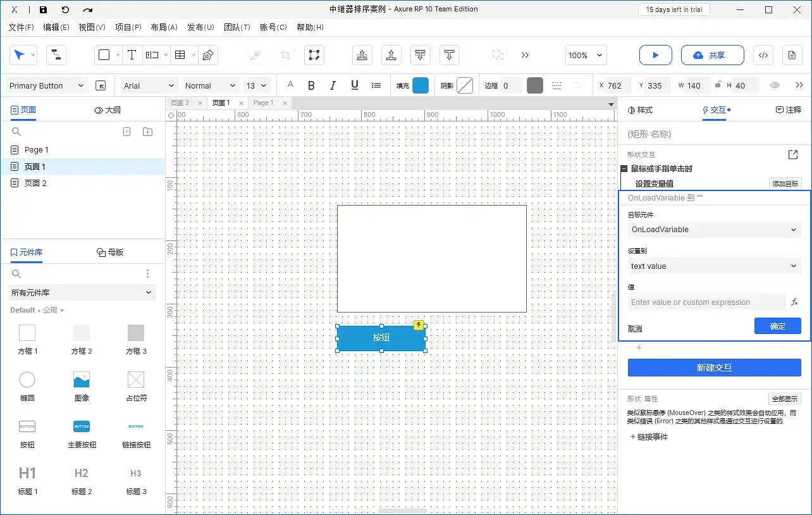812x515 pixels.
Task: Open the fx expression editor
Action: pos(795,302)
